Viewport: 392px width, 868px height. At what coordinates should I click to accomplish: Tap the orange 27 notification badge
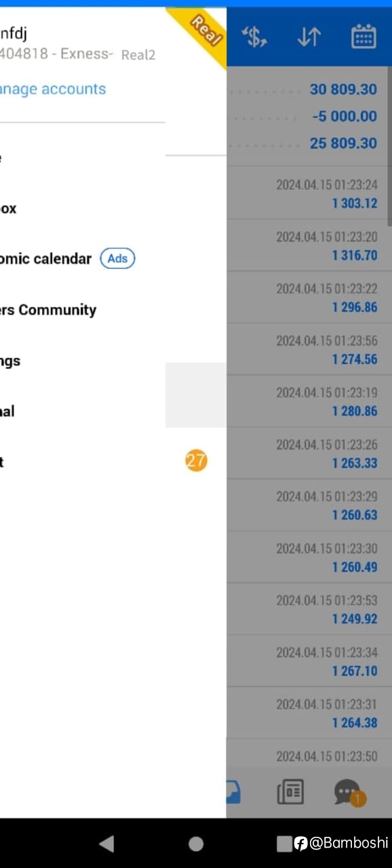click(196, 461)
